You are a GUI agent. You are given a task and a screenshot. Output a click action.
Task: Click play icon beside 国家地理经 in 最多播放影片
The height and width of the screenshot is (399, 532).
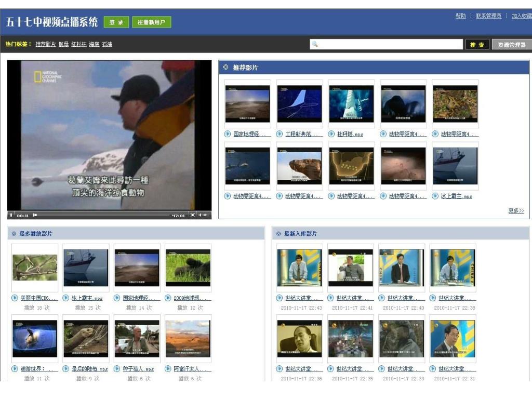pyautogui.click(x=117, y=298)
